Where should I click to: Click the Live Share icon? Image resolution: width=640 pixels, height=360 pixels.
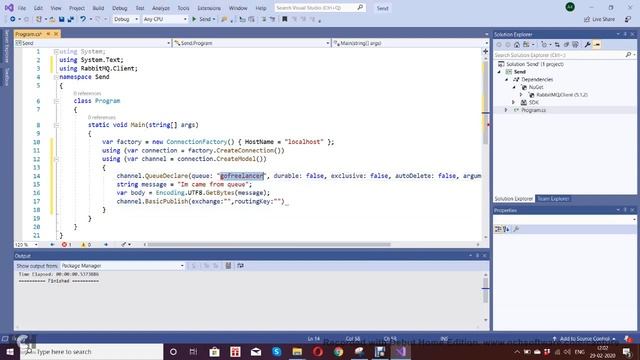587,19
